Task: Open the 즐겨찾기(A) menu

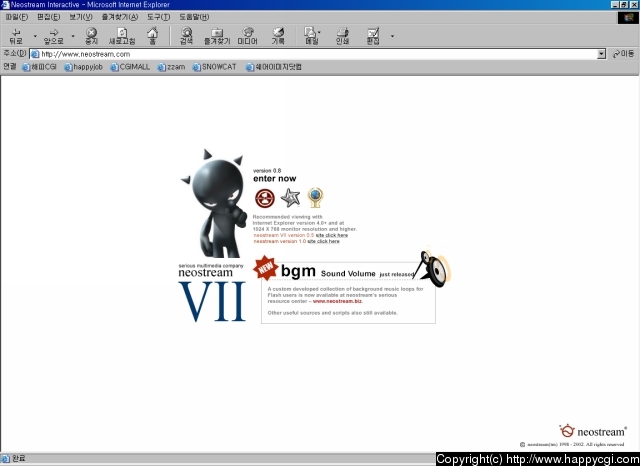Action: point(120,17)
